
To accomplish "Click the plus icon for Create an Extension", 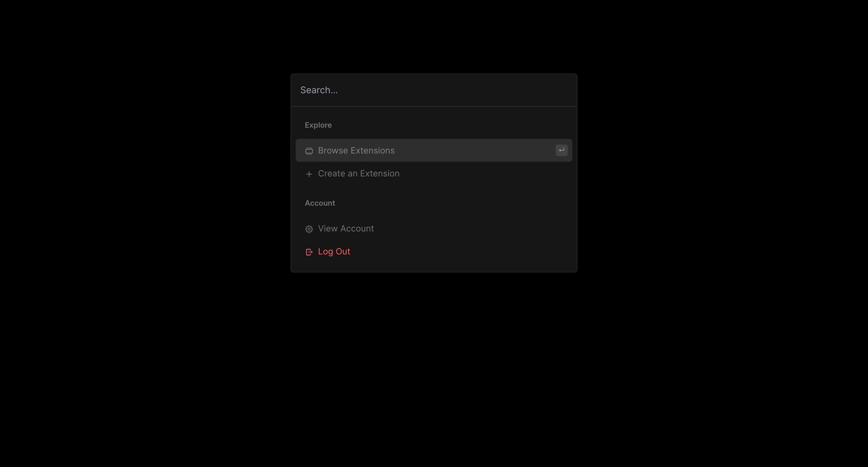I will [309, 174].
